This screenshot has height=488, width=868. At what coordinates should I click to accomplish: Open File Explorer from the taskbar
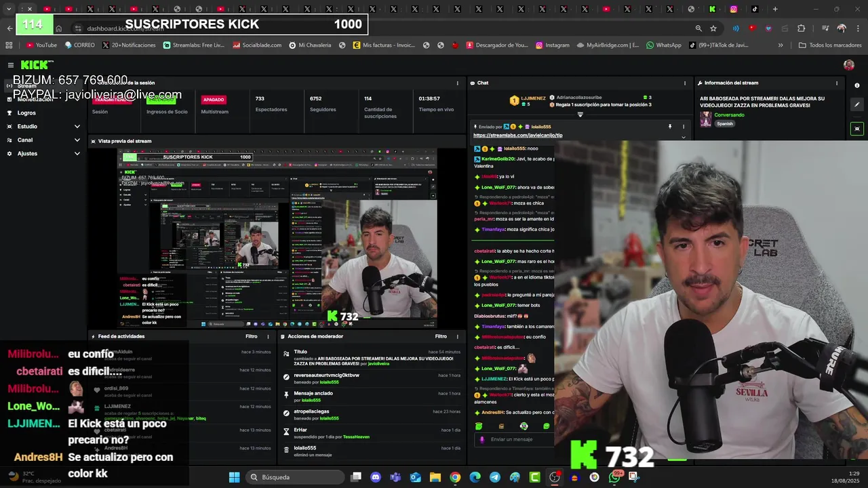(435, 477)
